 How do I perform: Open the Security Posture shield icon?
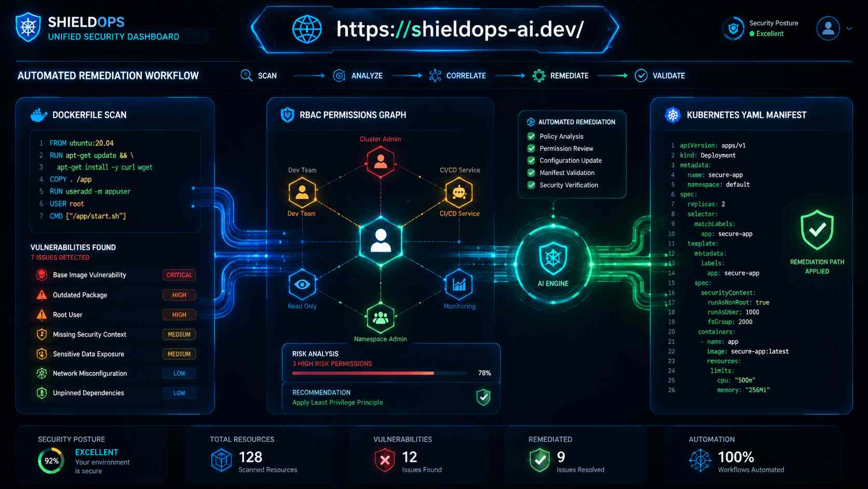click(x=733, y=29)
